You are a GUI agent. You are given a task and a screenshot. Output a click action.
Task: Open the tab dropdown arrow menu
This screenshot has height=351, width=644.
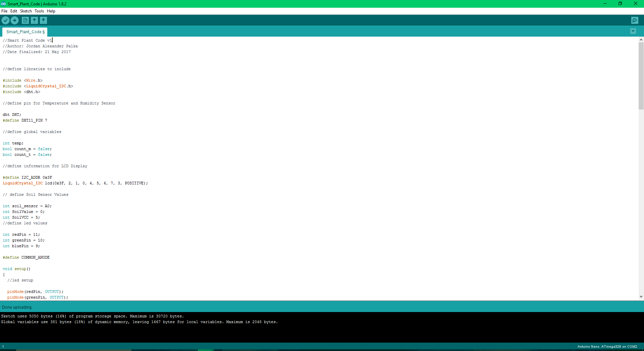coord(633,31)
